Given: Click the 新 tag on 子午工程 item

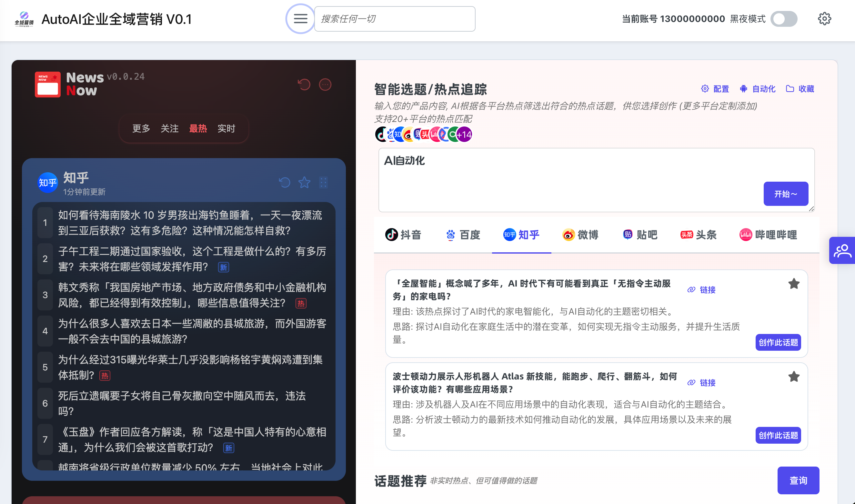Looking at the screenshot, I should [x=223, y=267].
